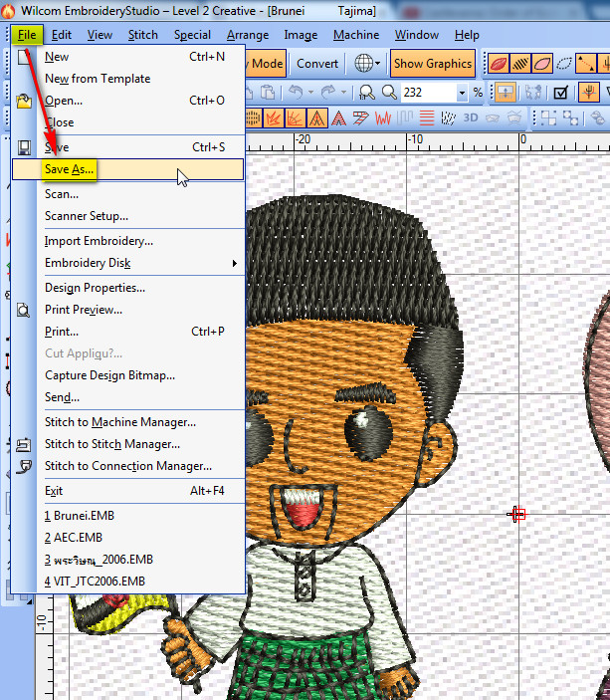
Task: Open the Machine menu
Action: tap(356, 35)
